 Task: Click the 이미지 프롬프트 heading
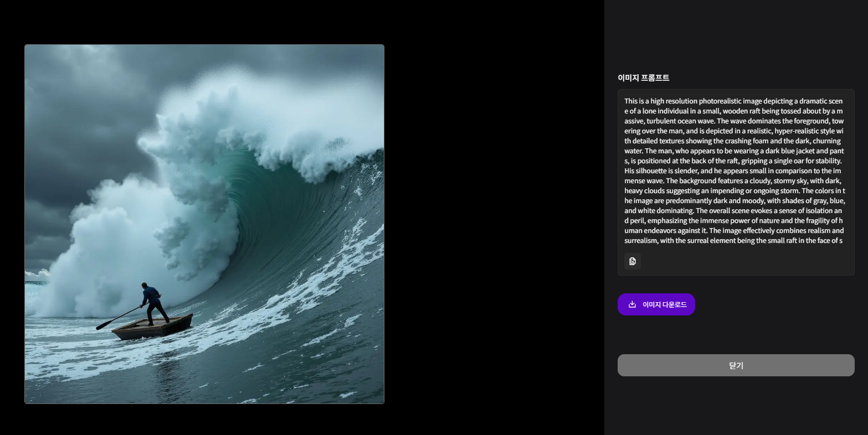pyautogui.click(x=643, y=77)
